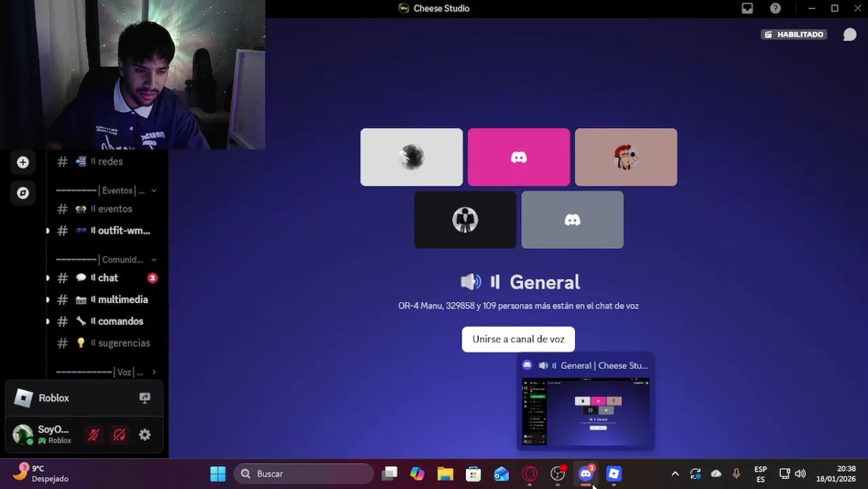Viewport: 868px width, 489px height.
Task: Open the voice chat bubble icon
Action: click(850, 35)
